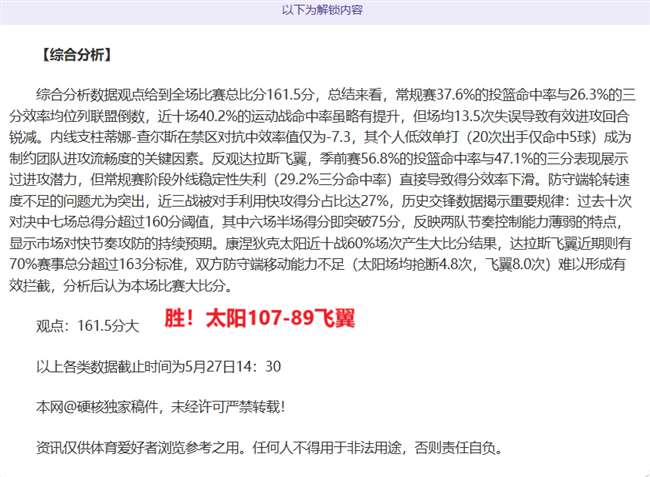Click the paragraph line starting '锐减。内线支柱蒂娜-查尔斯'
Screen dimensions: 650x477
tap(320, 137)
